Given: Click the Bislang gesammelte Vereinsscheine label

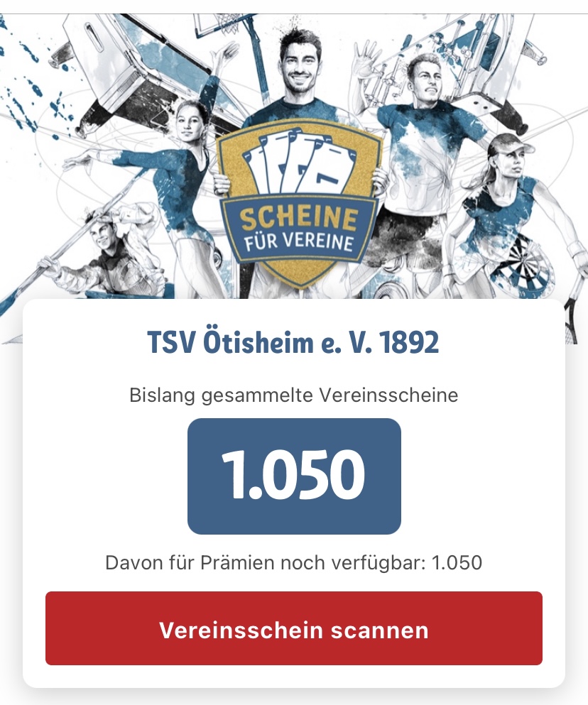Looking at the screenshot, I should click(x=294, y=395).
